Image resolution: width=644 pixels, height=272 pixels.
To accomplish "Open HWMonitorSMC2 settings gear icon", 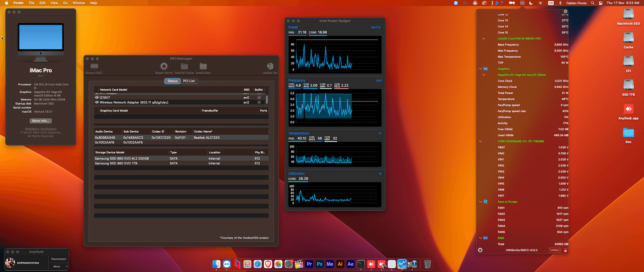I will click(480, 250).
